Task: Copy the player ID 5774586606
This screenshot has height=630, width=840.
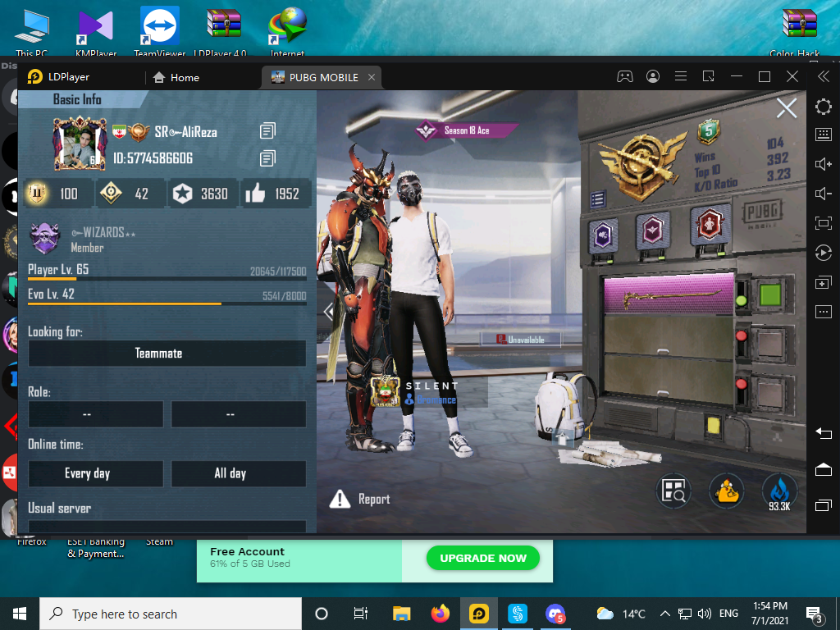Action: pos(267,158)
